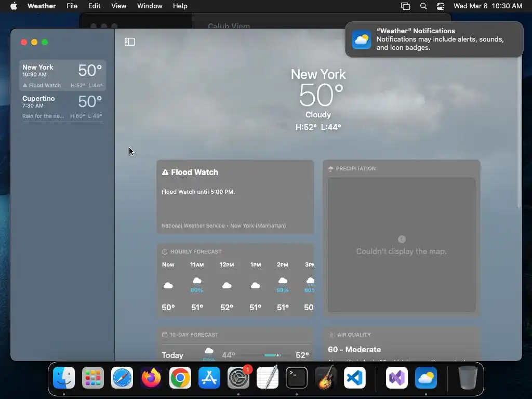The height and width of the screenshot is (399, 532).
Task: Open the Trash from the Dock
Action: tap(468, 378)
